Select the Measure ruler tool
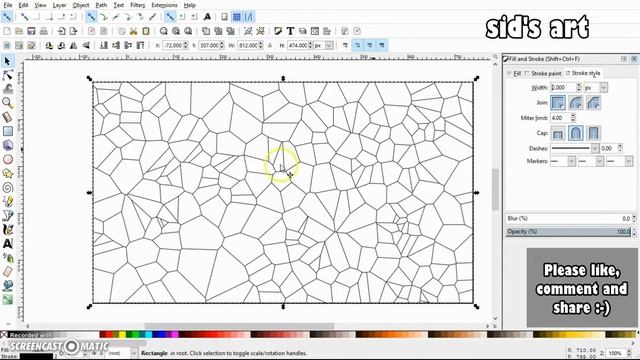The height and width of the screenshot is (360, 640). coord(7,117)
